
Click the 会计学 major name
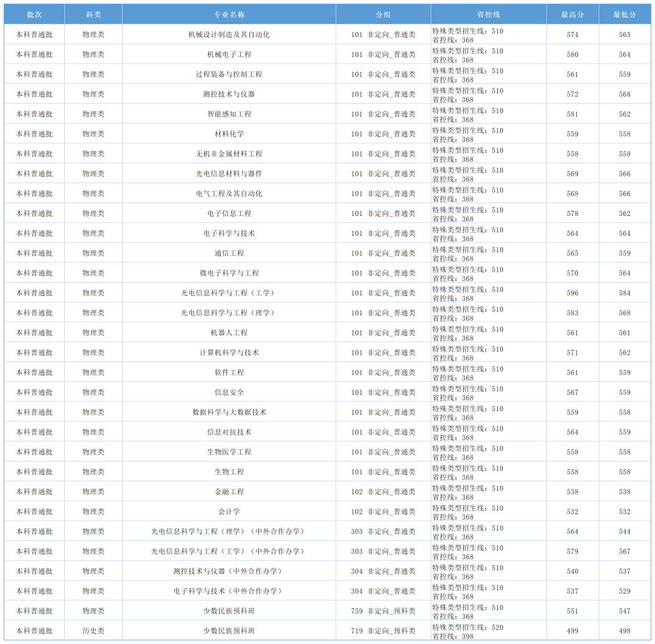[x=229, y=511]
